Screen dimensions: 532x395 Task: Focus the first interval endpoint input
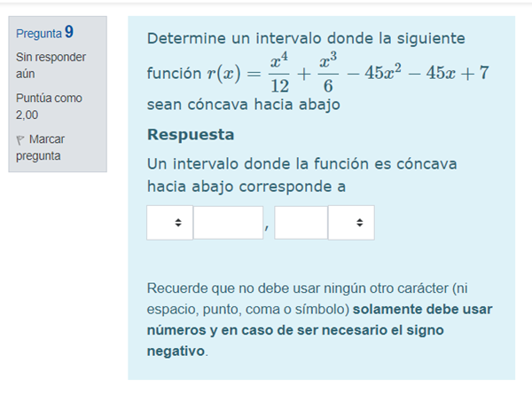pyautogui.click(x=228, y=223)
